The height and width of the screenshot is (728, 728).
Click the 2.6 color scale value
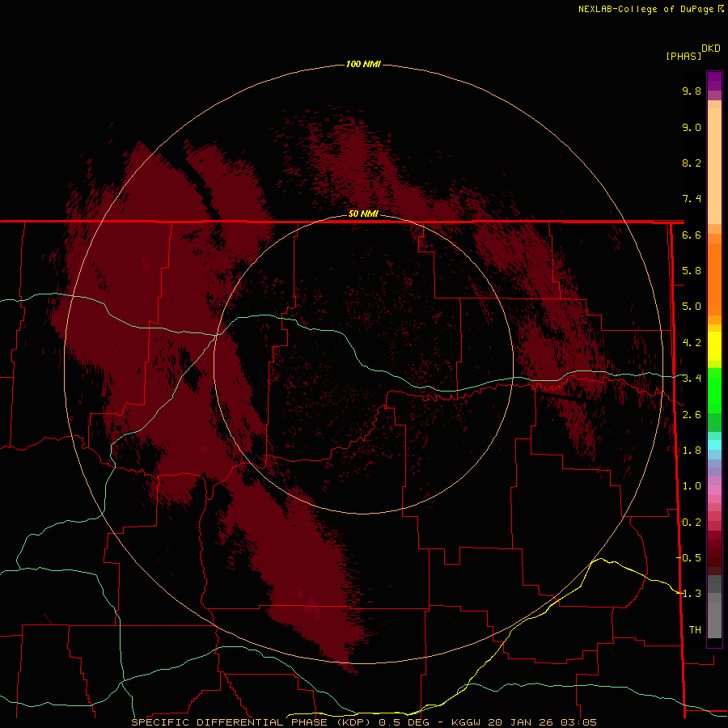tap(692, 415)
